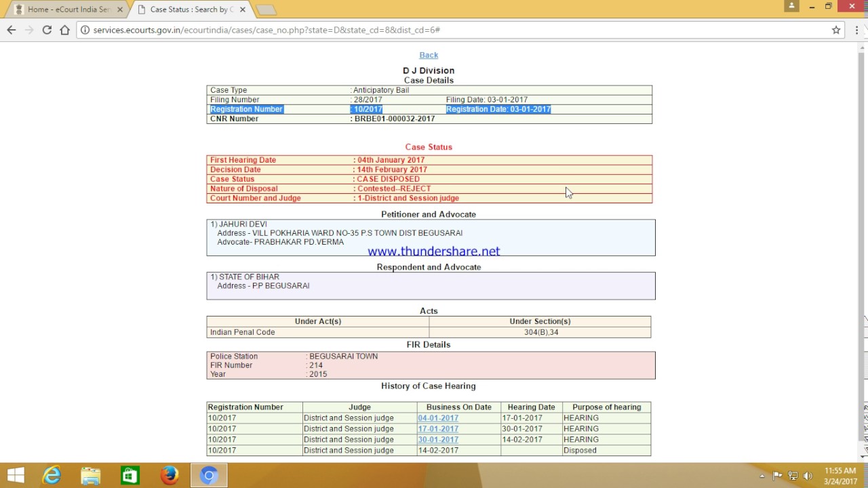Click 1-District and Session judge text
Image resolution: width=868 pixels, height=488 pixels.
pos(408,198)
